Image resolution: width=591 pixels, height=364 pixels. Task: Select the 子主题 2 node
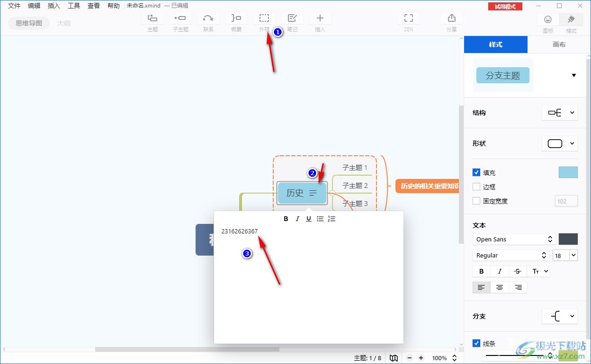tap(355, 186)
